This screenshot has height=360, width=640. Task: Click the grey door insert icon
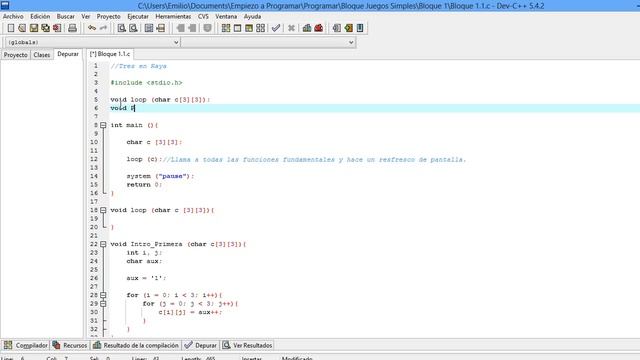point(337,28)
